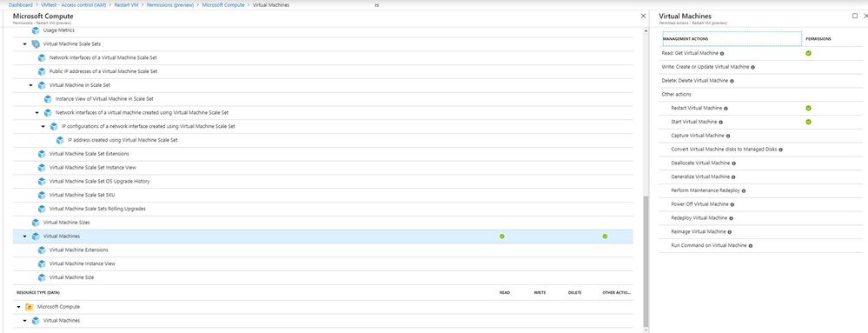Collapse Microsoft Compute under Resource Type (Data)

[x=19, y=307]
